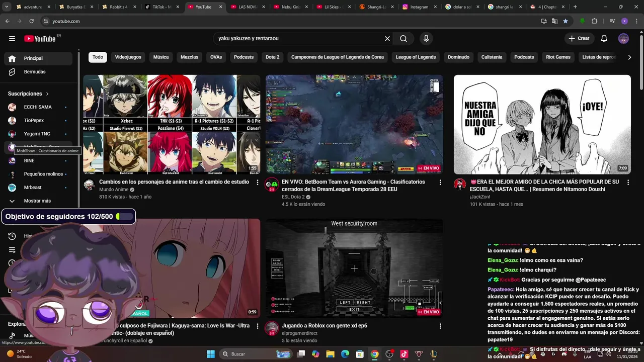
Task: Select the Calistenia filter chip
Action: point(492,57)
